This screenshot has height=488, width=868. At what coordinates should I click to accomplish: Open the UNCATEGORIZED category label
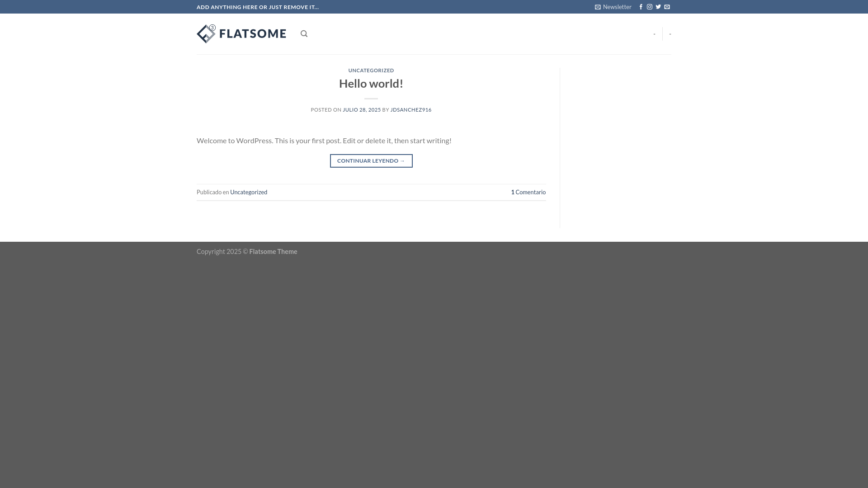click(371, 70)
